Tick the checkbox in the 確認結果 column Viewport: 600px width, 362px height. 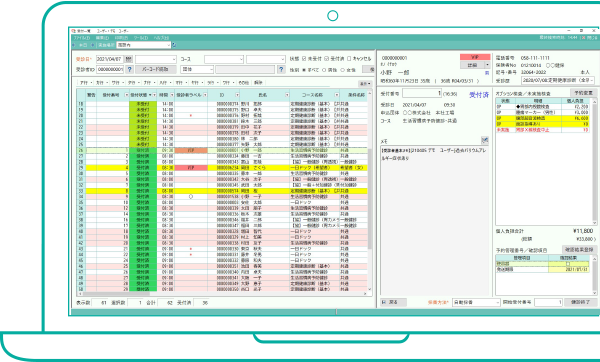point(568,264)
